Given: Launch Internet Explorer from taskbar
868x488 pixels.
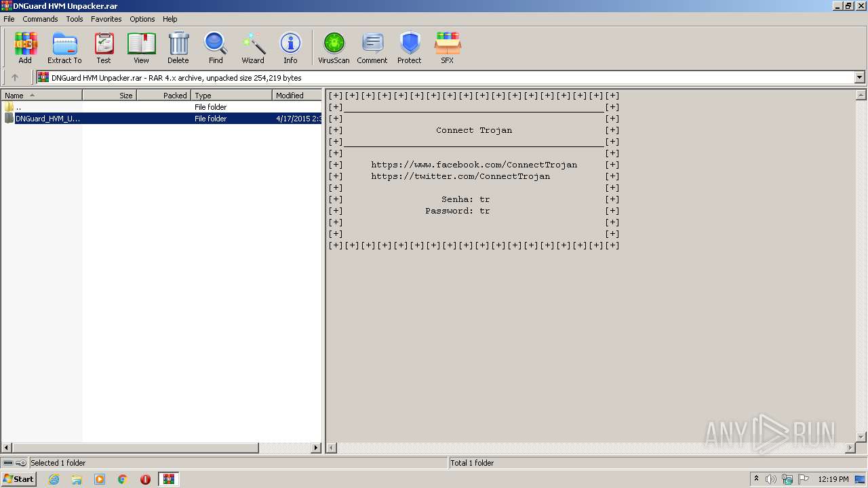Looking at the screenshot, I should tap(54, 479).
